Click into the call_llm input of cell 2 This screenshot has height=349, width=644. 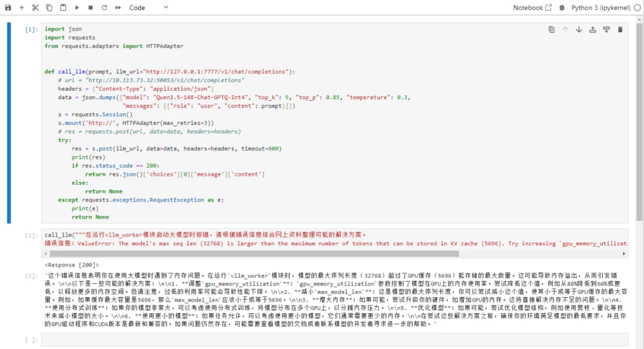pos(335,239)
